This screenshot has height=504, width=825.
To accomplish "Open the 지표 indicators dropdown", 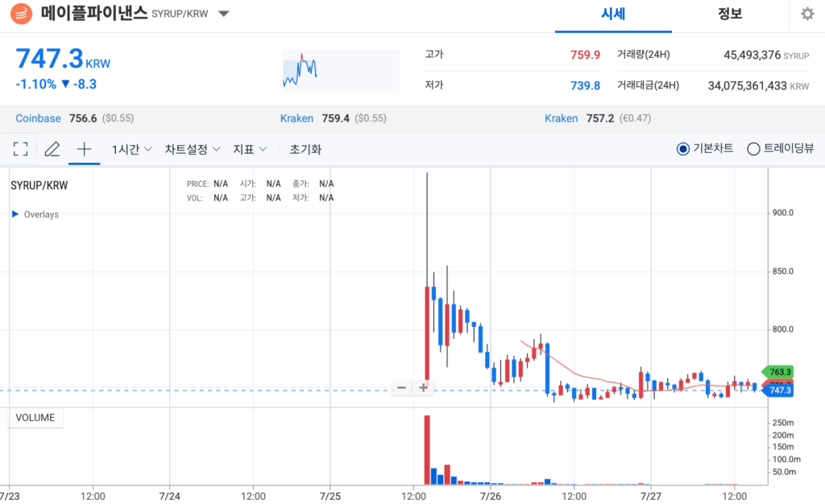I will [250, 149].
